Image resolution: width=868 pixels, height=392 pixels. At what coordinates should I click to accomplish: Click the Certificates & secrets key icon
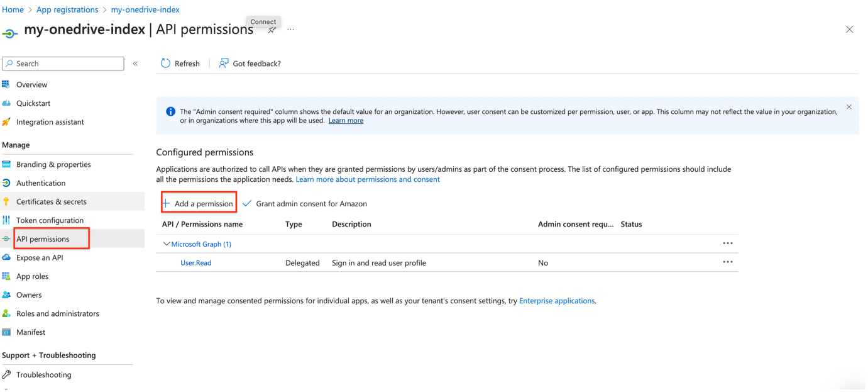click(6, 202)
